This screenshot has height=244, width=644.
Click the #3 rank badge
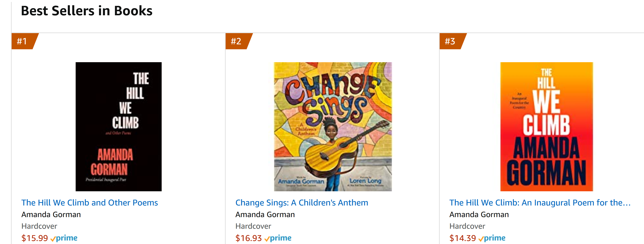coord(450,41)
